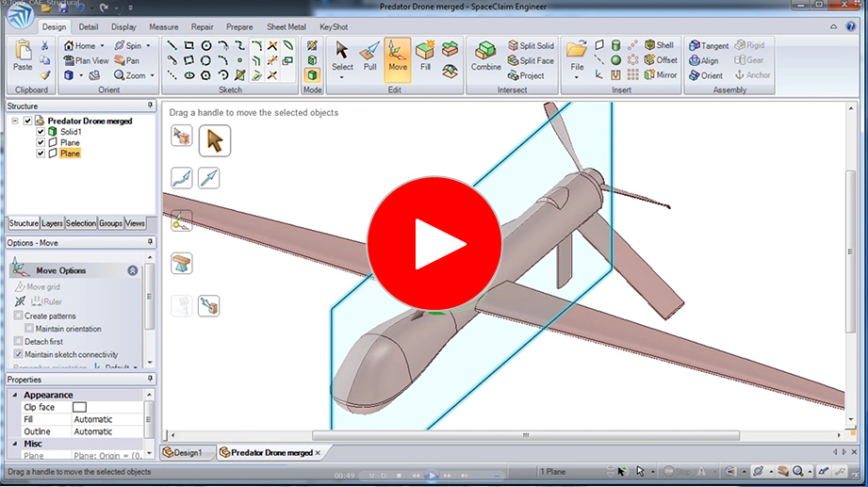Enable Create patterns option
This screenshot has width=868, height=487.
[18, 316]
